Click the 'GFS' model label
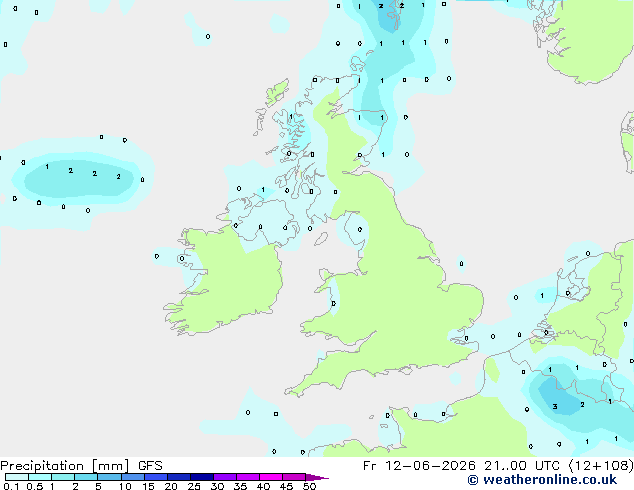The width and height of the screenshot is (634, 490). point(150,466)
